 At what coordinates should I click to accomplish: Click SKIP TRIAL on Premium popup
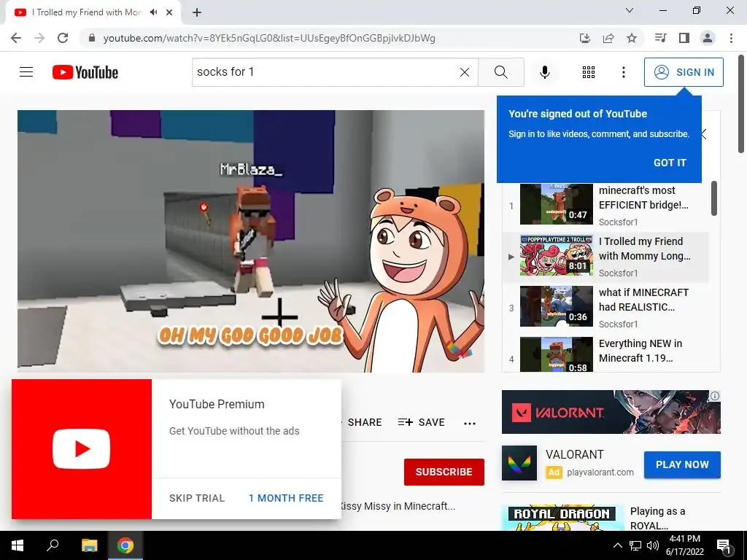point(197,498)
